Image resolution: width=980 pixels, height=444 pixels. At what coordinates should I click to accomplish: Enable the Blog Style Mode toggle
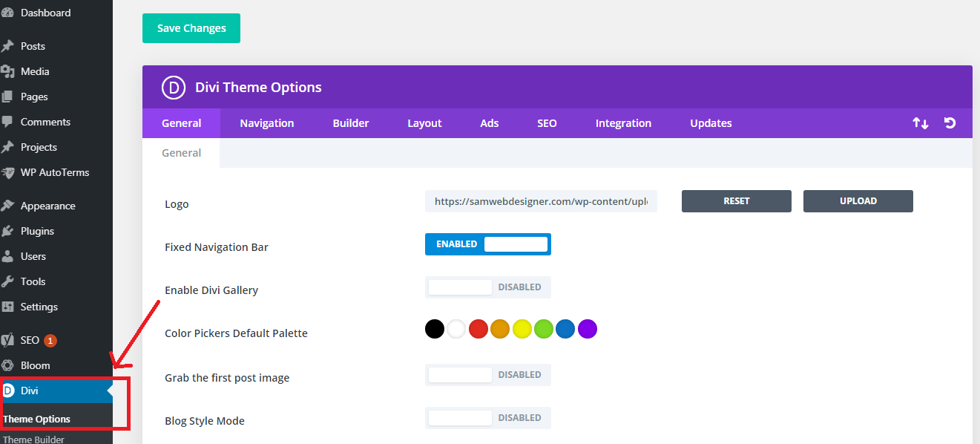pos(488,418)
